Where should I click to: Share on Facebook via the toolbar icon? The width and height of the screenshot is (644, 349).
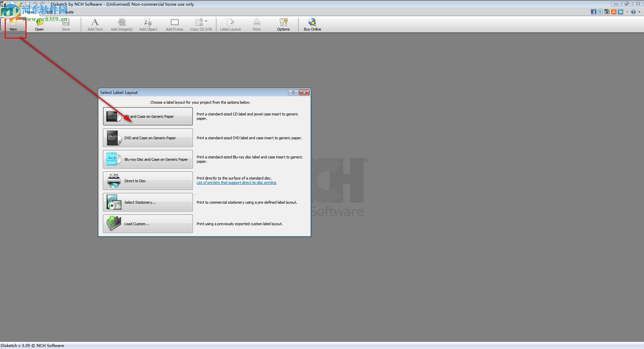pyautogui.click(x=594, y=12)
